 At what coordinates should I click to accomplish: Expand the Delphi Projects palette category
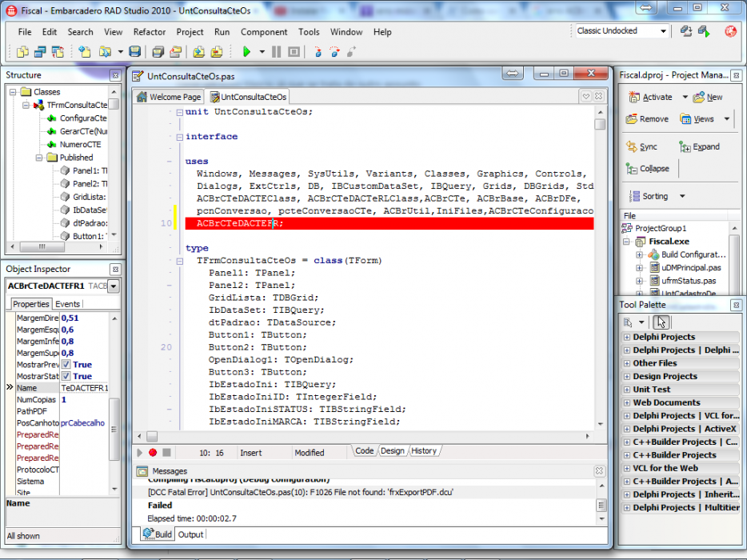(627, 337)
